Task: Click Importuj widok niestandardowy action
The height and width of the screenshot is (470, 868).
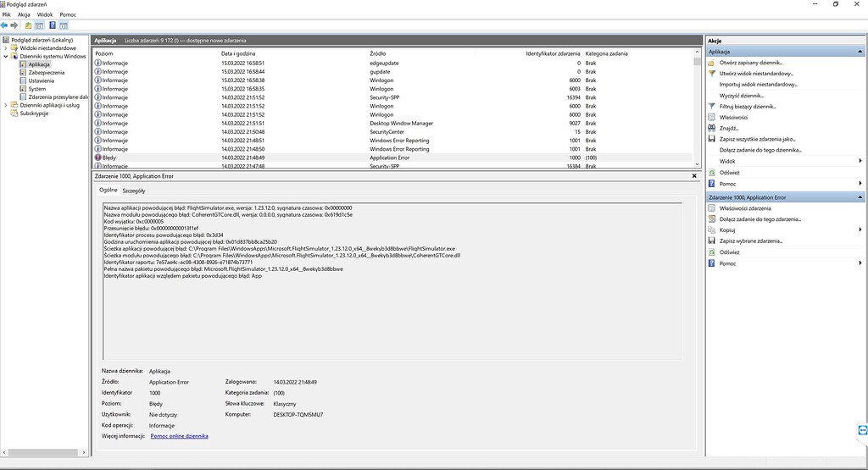Action: pos(759,85)
